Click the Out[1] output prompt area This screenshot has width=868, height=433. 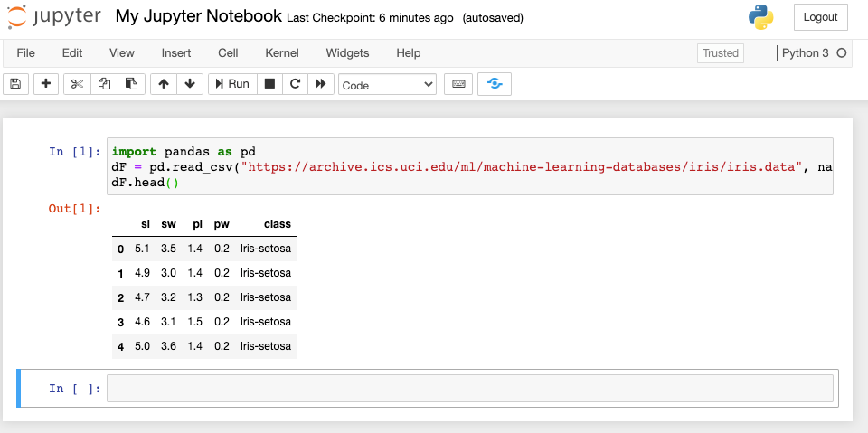[75, 209]
